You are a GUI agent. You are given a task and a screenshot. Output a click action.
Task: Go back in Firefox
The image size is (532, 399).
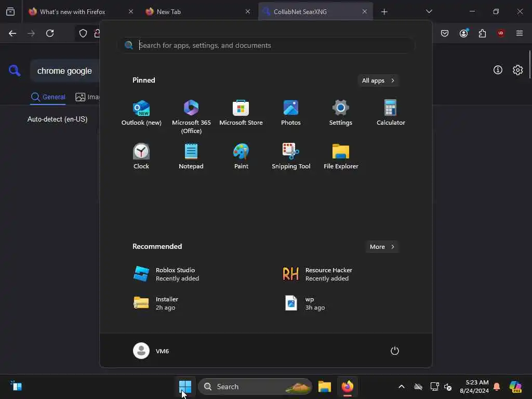click(x=12, y=33)
